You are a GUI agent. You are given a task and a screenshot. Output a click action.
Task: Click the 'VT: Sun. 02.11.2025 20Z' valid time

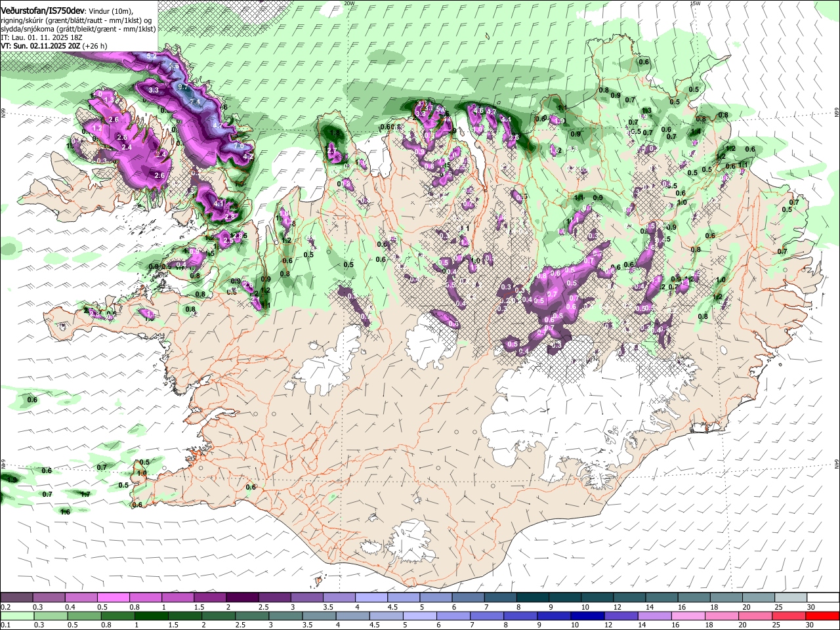coord(41,46)
